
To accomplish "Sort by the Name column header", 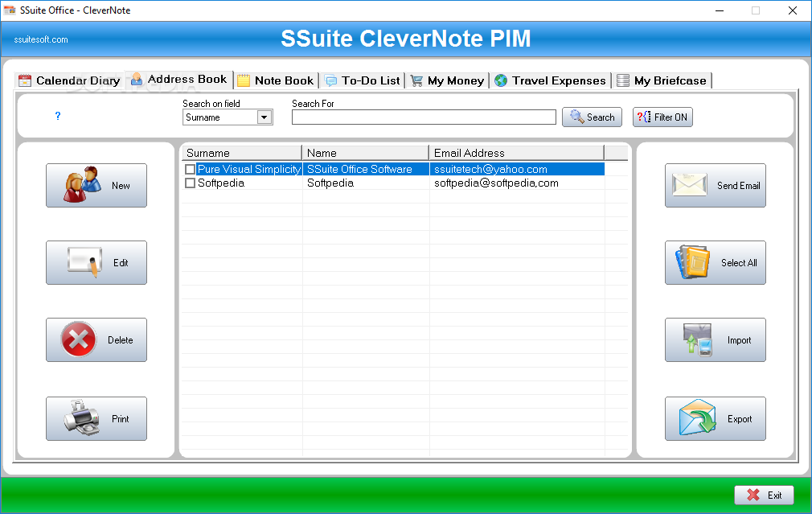I will click(365, 153).
